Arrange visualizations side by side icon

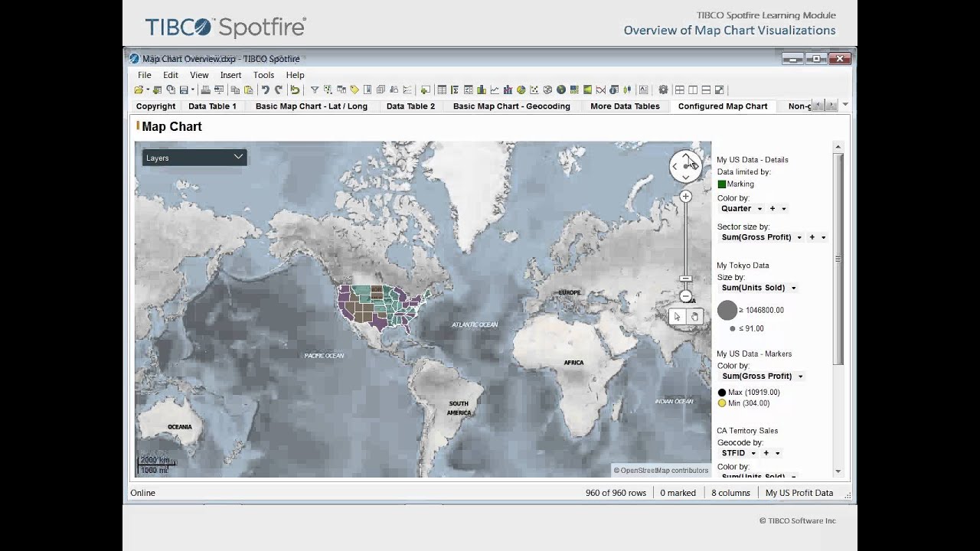click(693, 90)
